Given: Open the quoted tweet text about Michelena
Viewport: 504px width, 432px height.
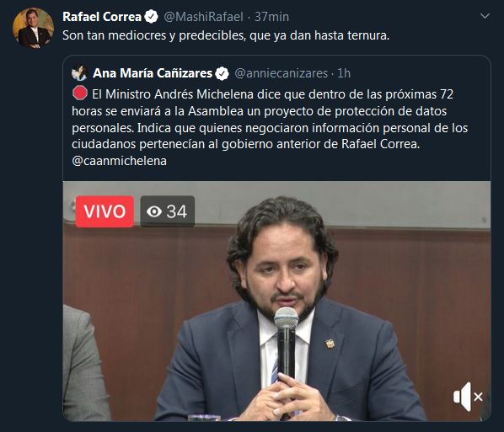Looking at the screenshot, I should [270, 127].
